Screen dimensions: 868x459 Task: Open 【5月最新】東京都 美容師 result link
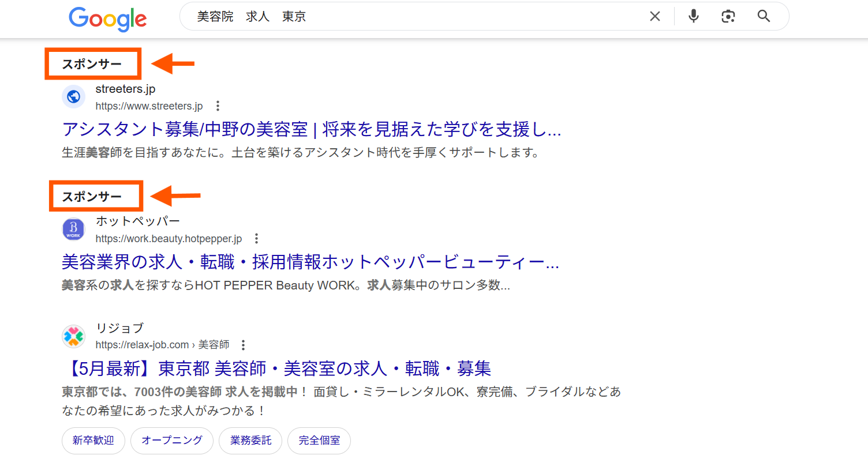pos(276,368)
